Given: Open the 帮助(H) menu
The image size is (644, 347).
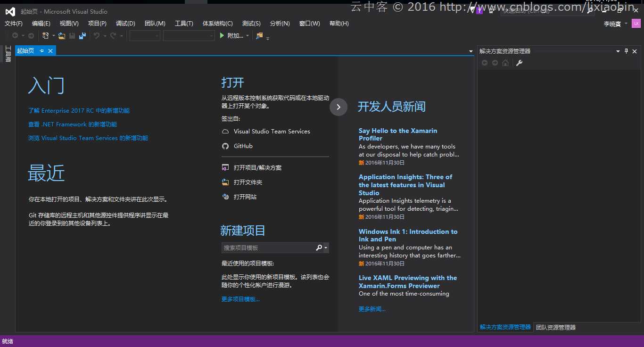Looking at the screenshot, I should [339, 24].
